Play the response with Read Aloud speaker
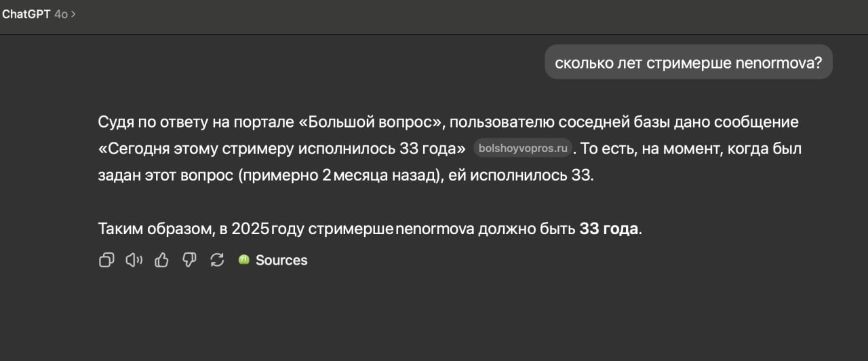This screenshot has width=868, height=361. [x=134, y=260]
